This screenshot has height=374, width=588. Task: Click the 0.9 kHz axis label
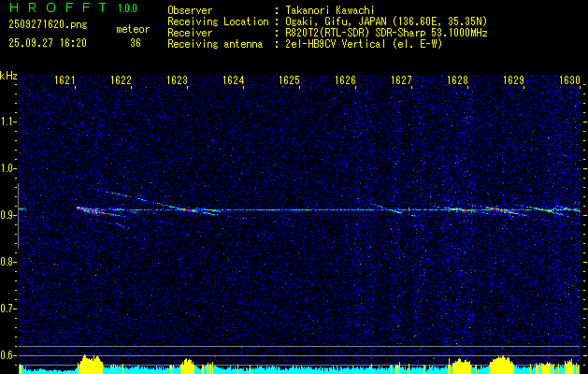tap(7, 215)
